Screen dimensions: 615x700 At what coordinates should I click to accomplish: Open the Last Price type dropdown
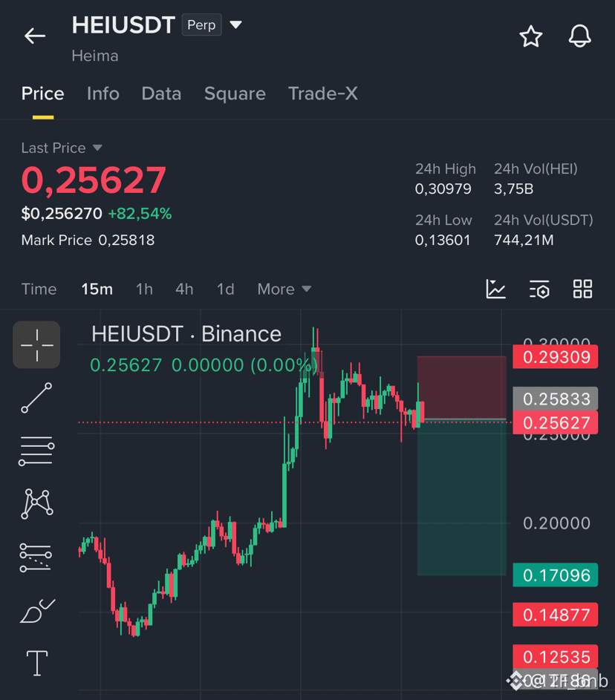[x=97, y=148]
